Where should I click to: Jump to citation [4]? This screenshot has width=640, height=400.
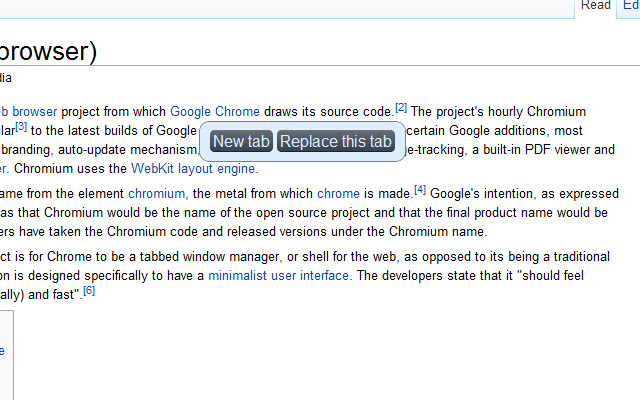coord(420,190)
